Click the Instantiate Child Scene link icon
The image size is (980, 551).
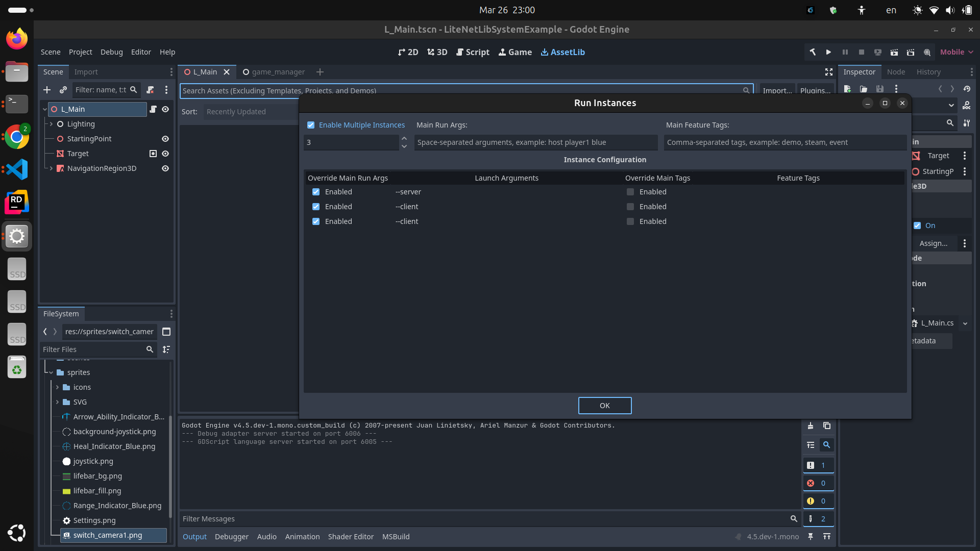63,90
